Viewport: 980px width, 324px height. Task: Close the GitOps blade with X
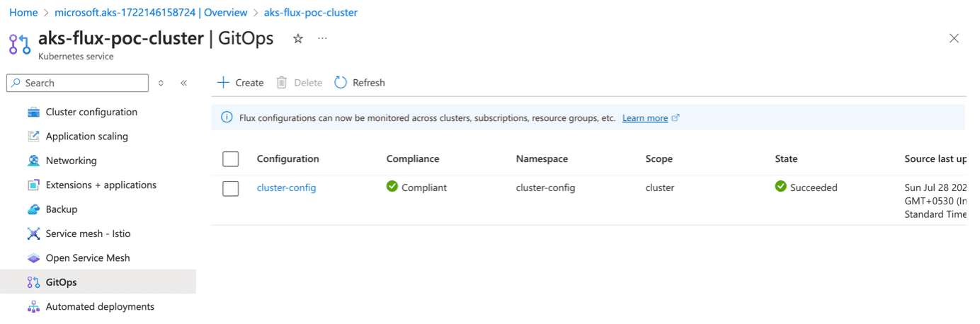point(954,39)
